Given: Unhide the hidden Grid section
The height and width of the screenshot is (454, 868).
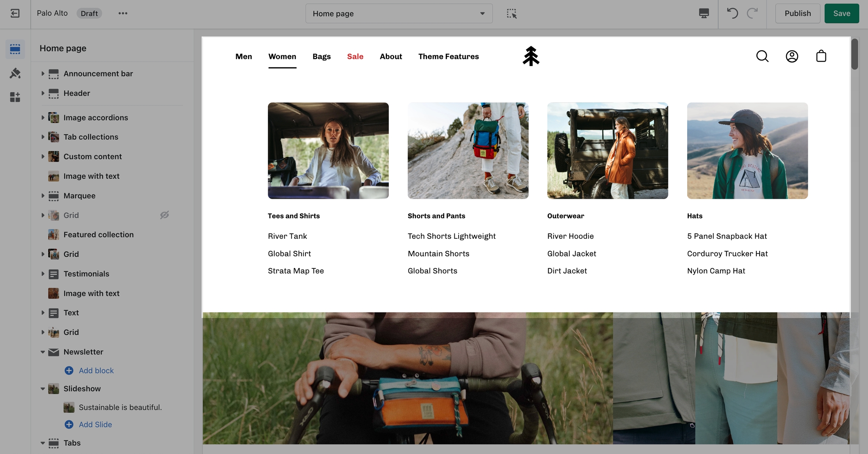Looking at the screenshot, I should pos(164,215).
